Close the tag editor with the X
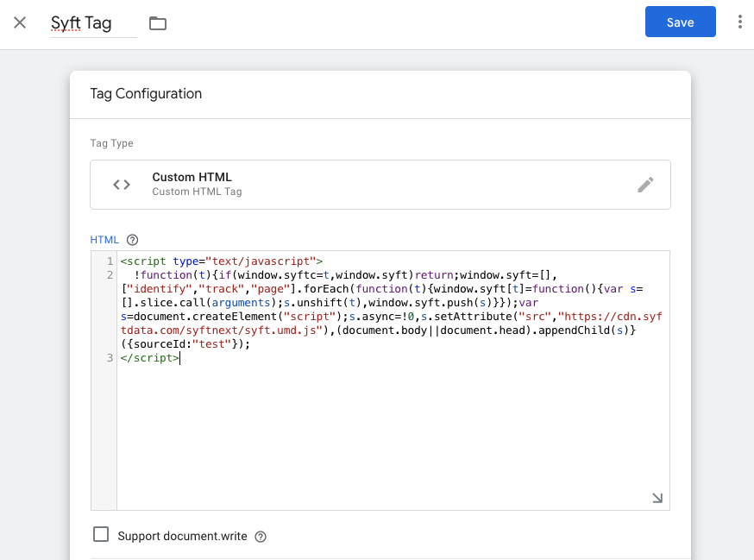This screenshot has width=754, height=560. [20, 22]
